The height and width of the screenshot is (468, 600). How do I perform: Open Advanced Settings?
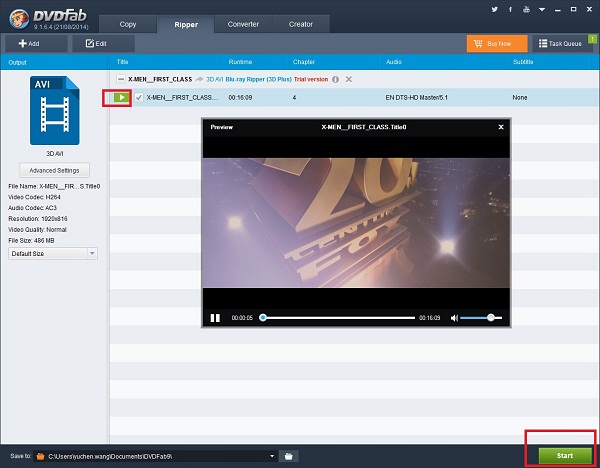(54, 170)
